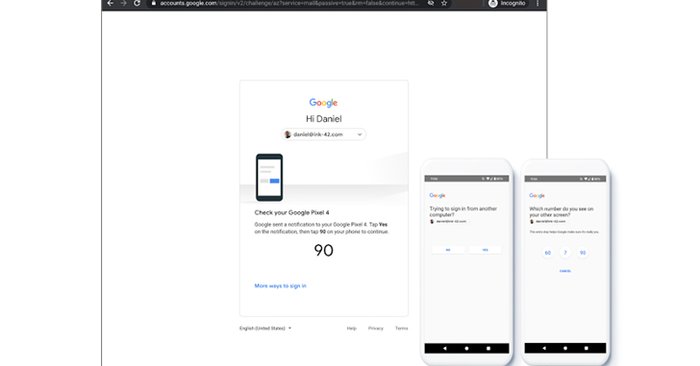Click 'Which number do you see' question text

[x=561, y=212]
